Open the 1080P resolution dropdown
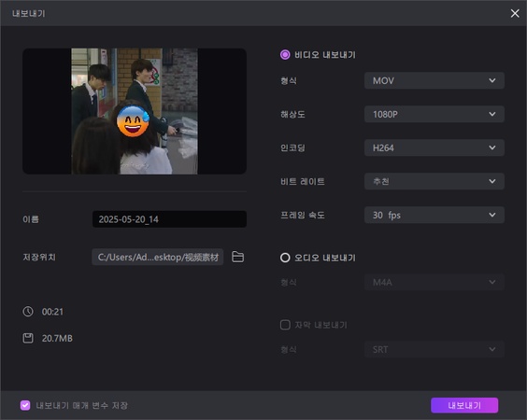Viewport: 527px width, 420px height. (434, 114)
